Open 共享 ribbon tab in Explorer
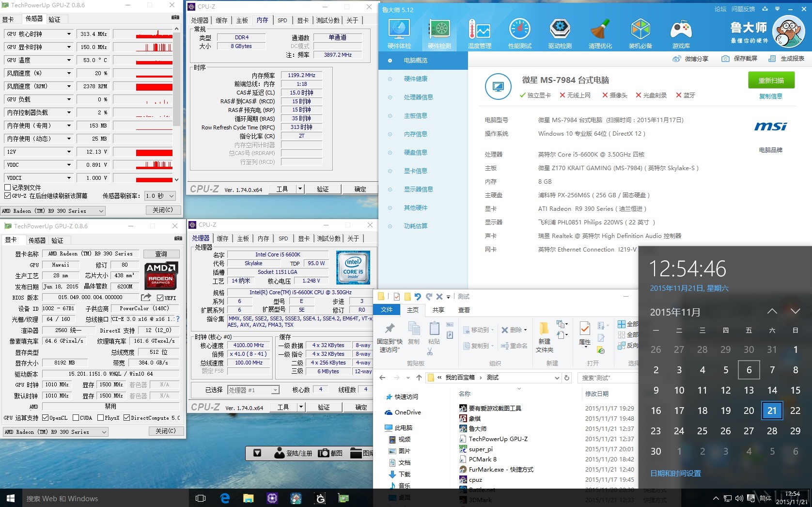The width and height of the screenshot is (812, 507). click(x=438, y=310)
